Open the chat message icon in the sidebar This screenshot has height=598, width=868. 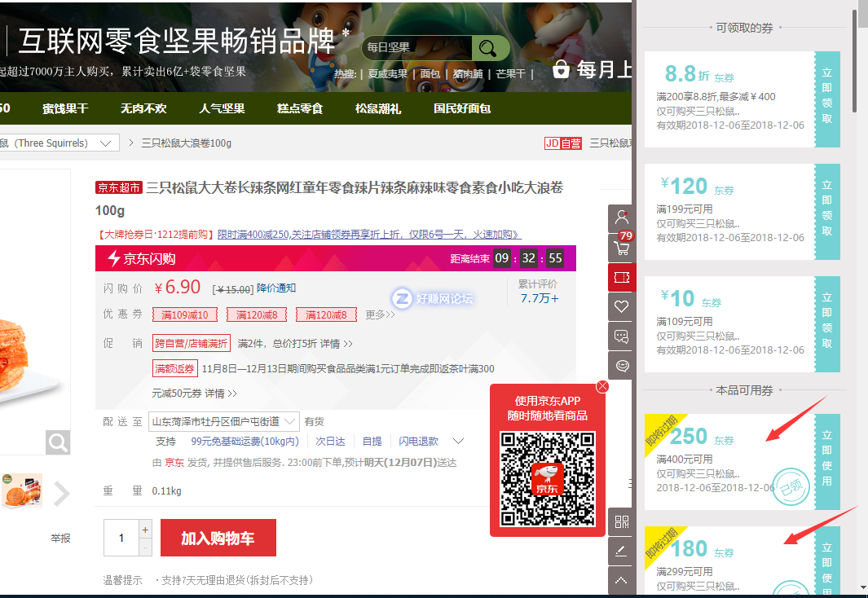pos(621,336)
